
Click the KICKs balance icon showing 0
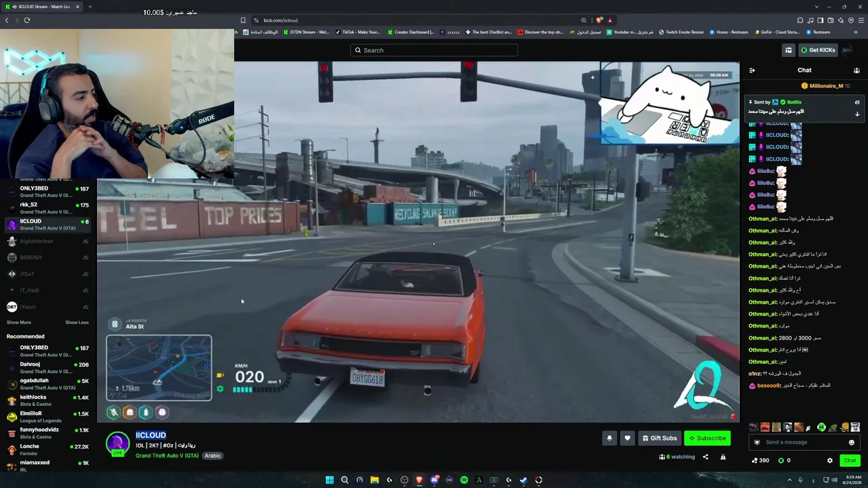coord(784,460)
